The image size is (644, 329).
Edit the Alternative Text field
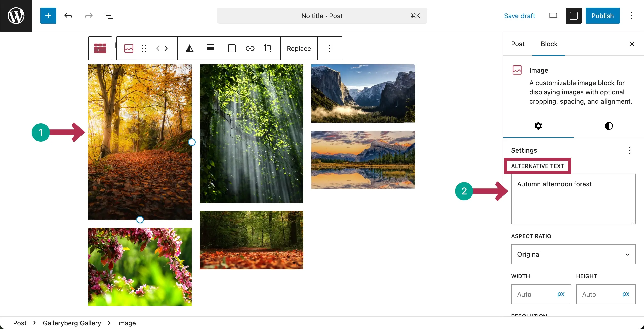click(x=573, y=199)
